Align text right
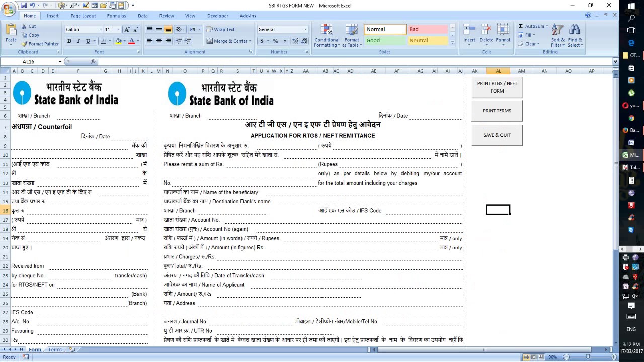644x362 pixels. pyautogui.click(x=168, y=41)
